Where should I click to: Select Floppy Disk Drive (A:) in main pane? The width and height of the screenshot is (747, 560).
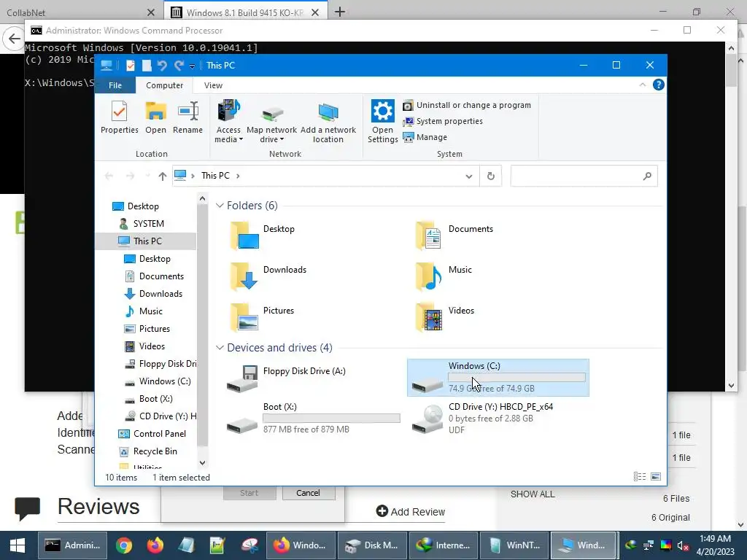pyautogui.click(x=286, y=378)
